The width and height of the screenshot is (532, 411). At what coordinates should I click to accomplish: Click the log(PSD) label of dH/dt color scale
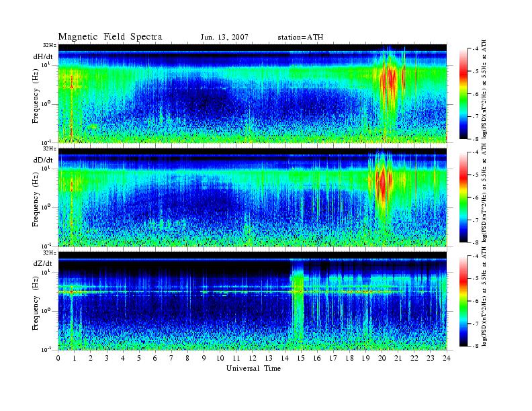(x=484, y=90)
